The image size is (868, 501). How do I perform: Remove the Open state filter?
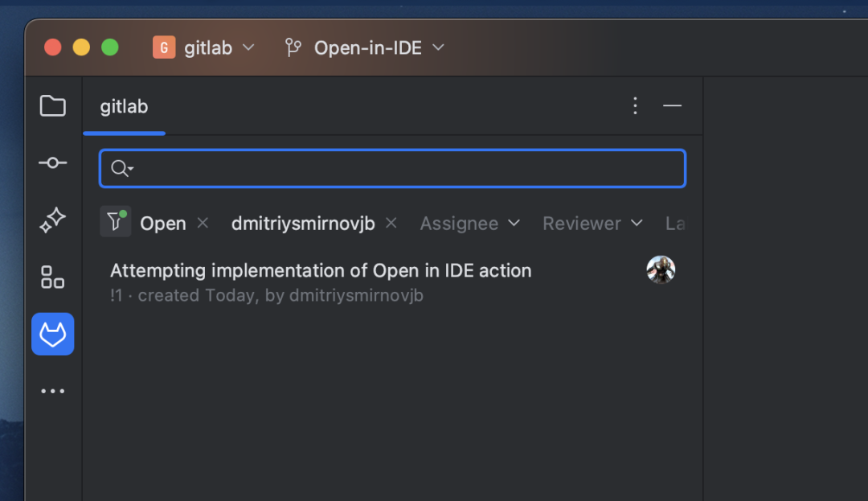pos(203,223)
